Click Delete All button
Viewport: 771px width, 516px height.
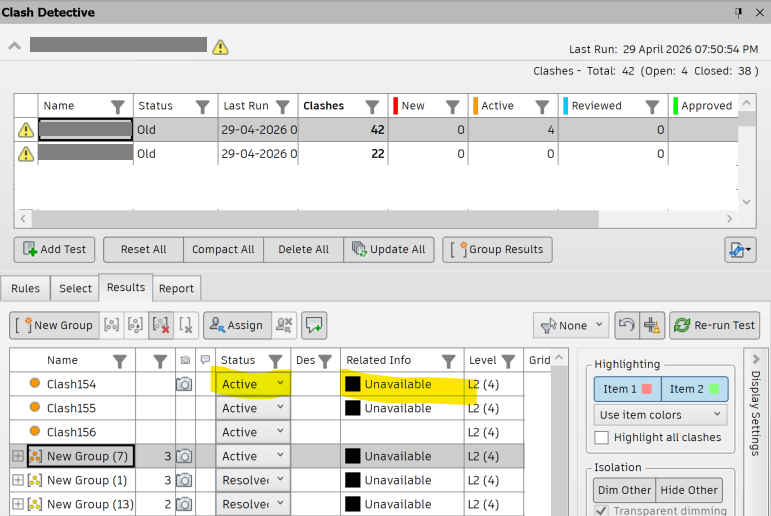point(303,250)
